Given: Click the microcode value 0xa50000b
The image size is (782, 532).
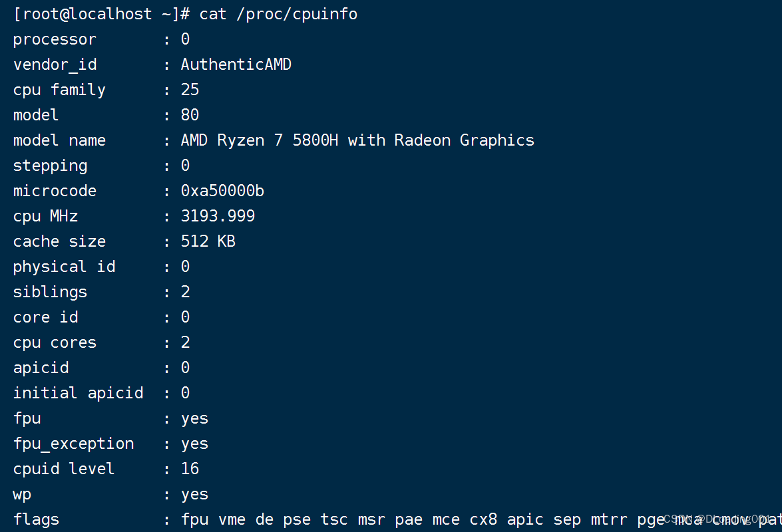Looking at the screenshot, I should tap(222, 190).
